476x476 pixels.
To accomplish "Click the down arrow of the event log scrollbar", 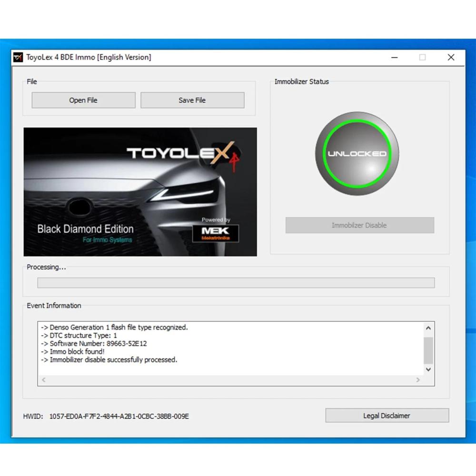I will click(428, 369).
